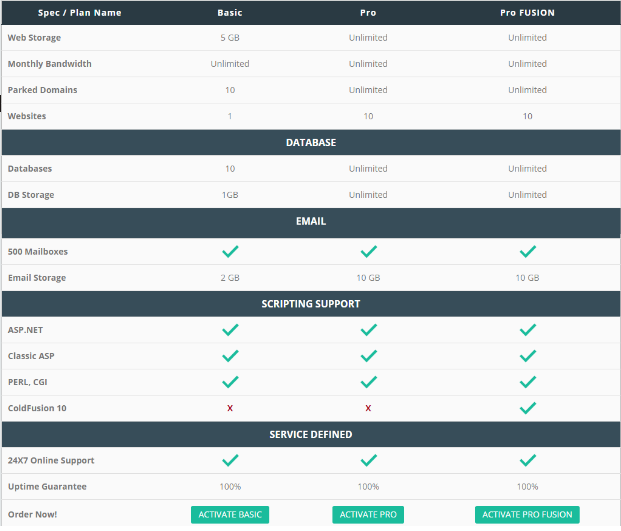
Task: Click the ASP.NET checkmark under Pro
Action: (368, 330)
